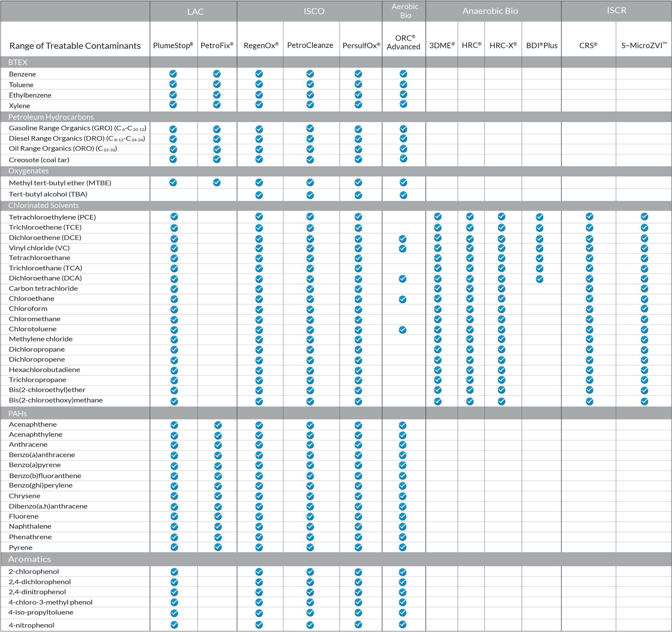Click the BDI Plus column header
The width and height of the screenshot is (672, 632).
(541, 45)
